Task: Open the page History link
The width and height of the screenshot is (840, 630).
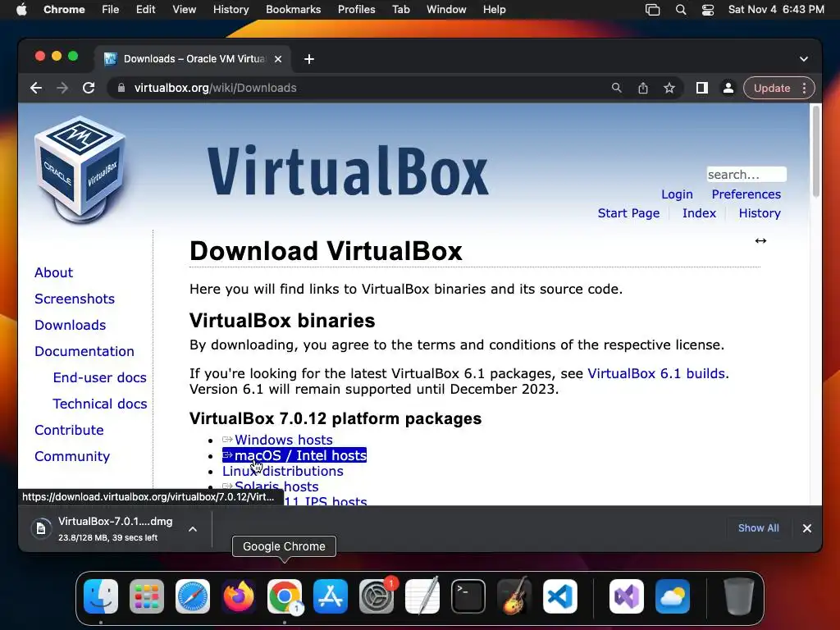Action: pos(760,213)
